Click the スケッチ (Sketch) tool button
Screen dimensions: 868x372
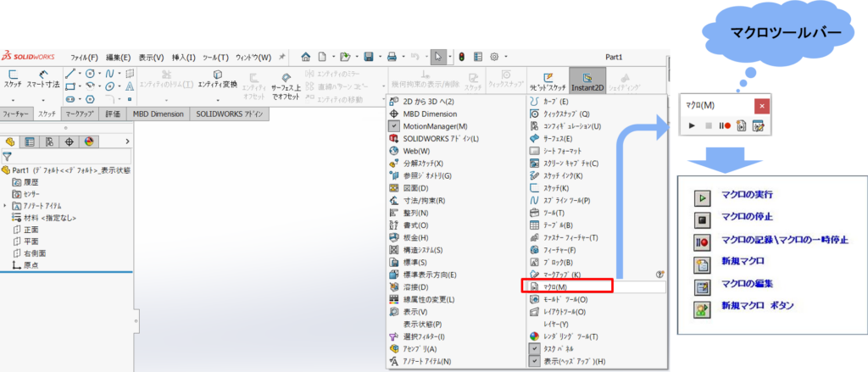click(x=13, y=79)
